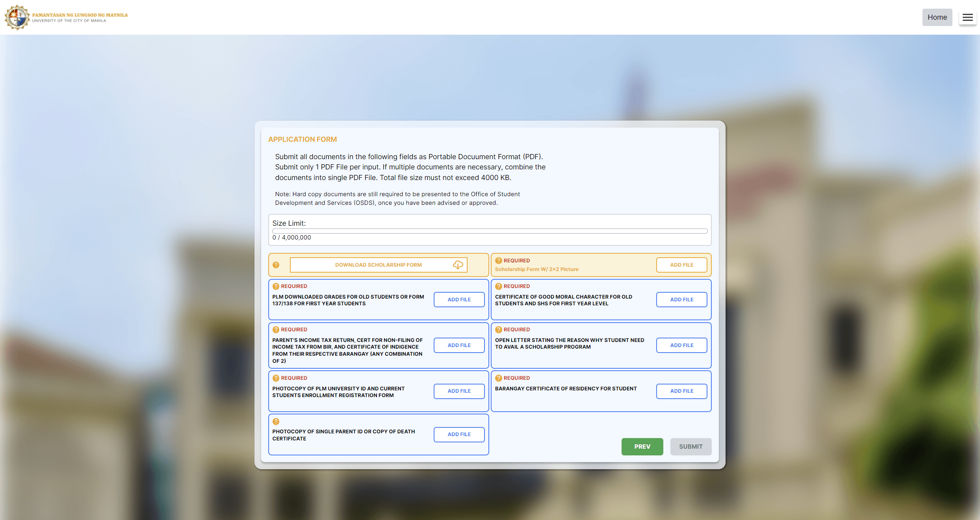Click help icon for Scholarship Form 2x2 Picture
Screen dimensions: 980x520
(499, 260)
